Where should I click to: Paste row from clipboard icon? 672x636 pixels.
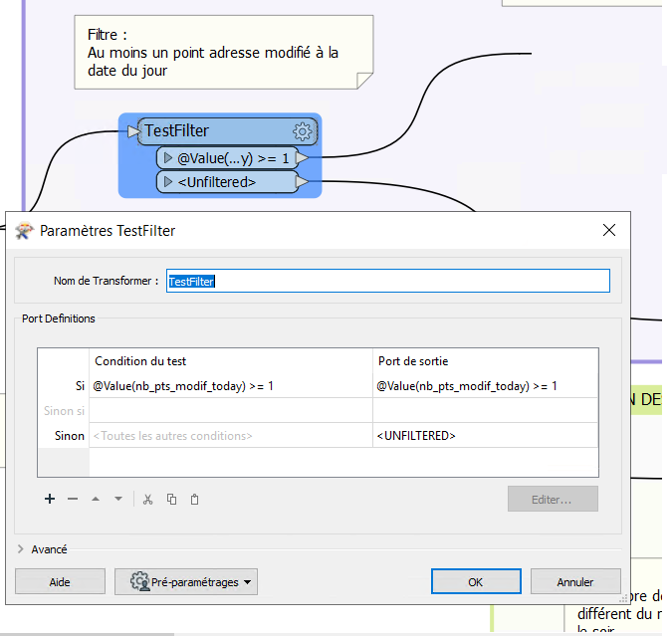(x=194, y=500)
